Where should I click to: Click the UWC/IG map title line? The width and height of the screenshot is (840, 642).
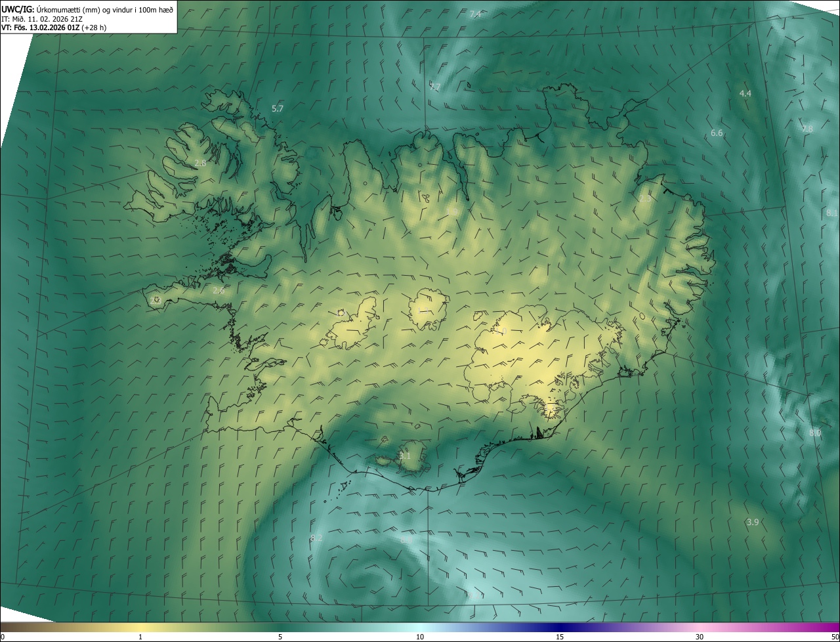(x=87, y=9)
